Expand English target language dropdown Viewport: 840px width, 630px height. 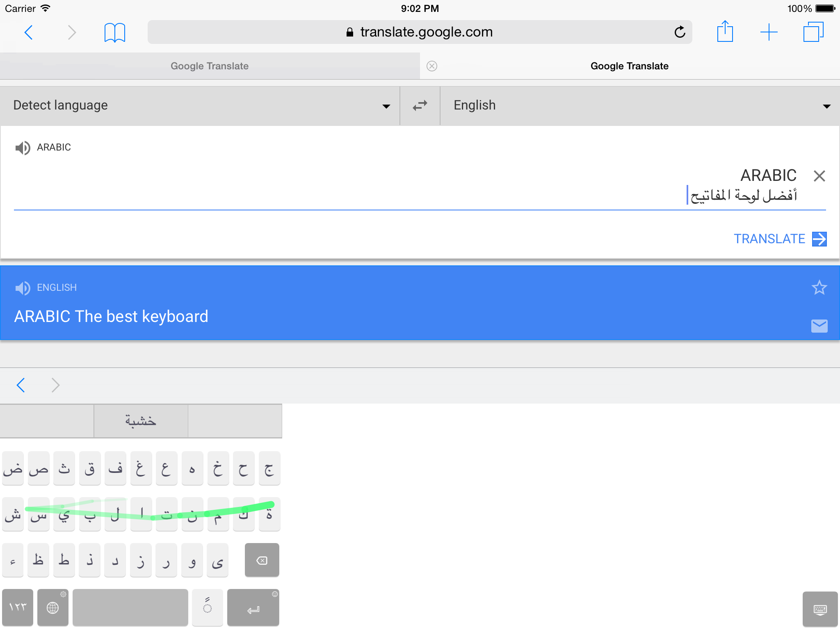click(x=640, y=106)
